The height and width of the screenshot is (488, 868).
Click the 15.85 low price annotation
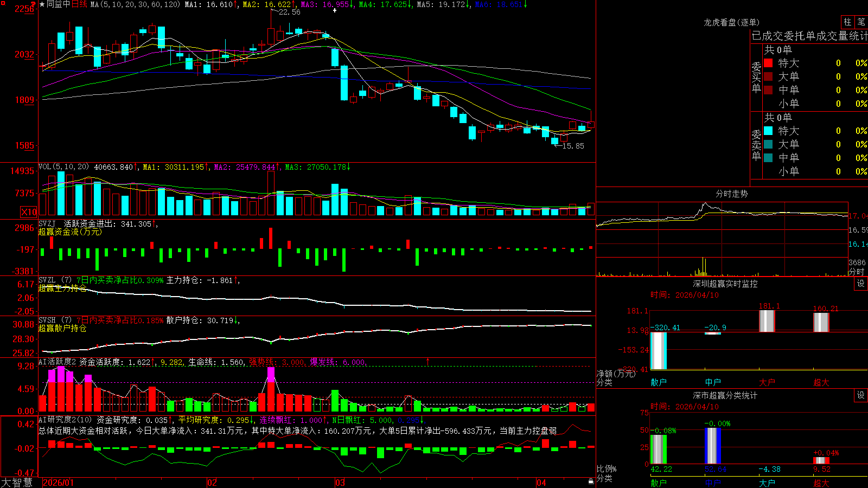pos(573,146)
